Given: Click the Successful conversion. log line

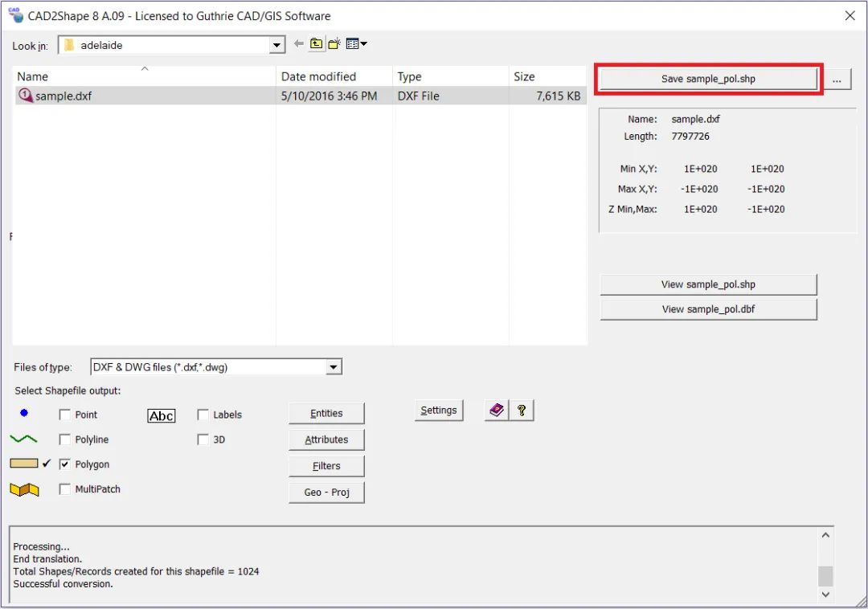Looking at the screenshot, I should (63, 583).
